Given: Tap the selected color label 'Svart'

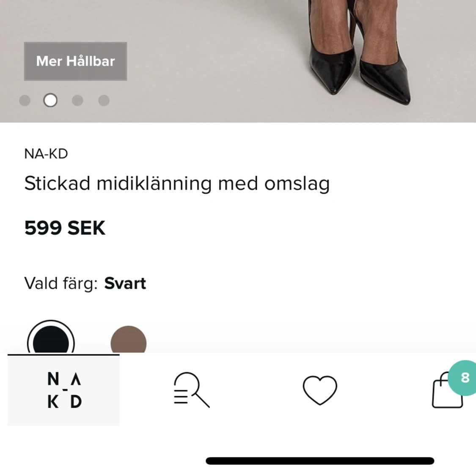Looking at the screenshot, I should click(x=125, y=283).
